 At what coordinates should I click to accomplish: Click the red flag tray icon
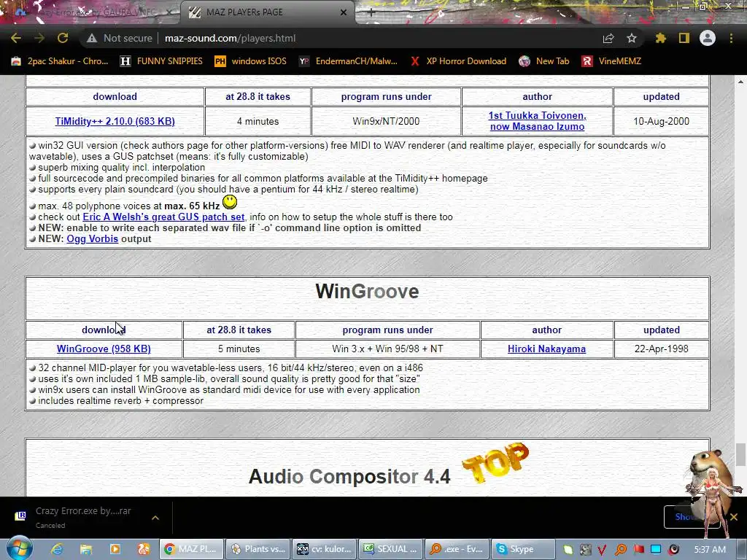638,550
